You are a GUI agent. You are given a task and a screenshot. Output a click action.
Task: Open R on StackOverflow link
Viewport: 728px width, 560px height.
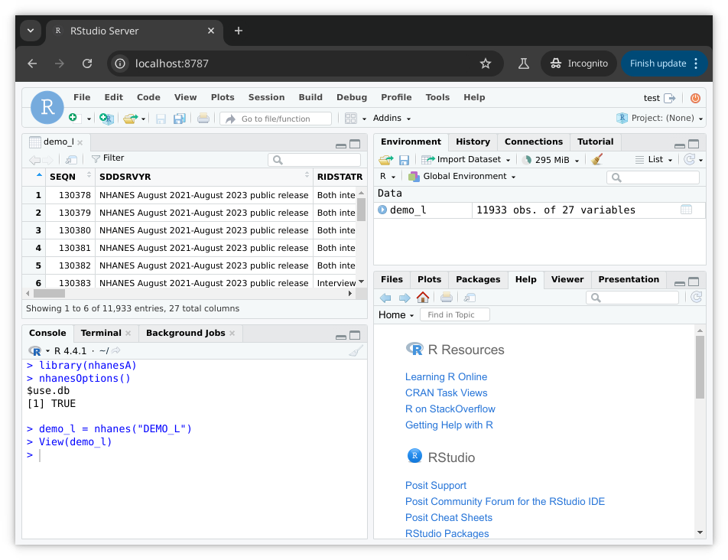coord(450,409)
